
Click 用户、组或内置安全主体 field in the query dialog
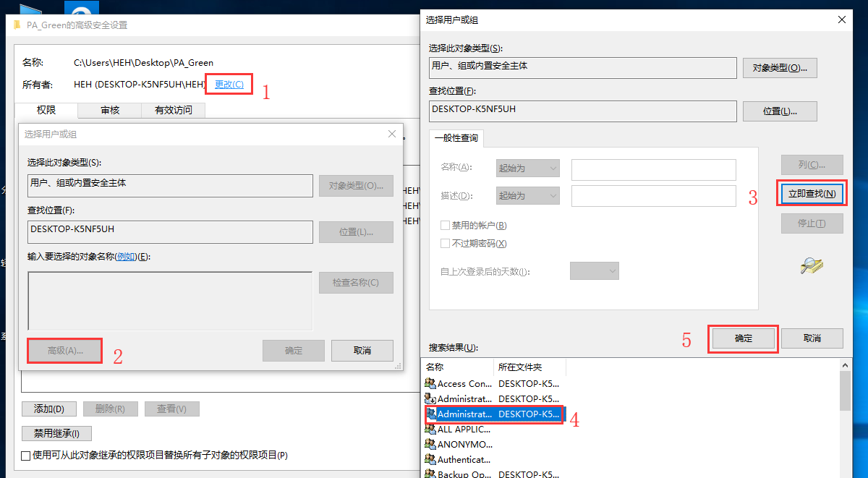[x=583, y=67]
